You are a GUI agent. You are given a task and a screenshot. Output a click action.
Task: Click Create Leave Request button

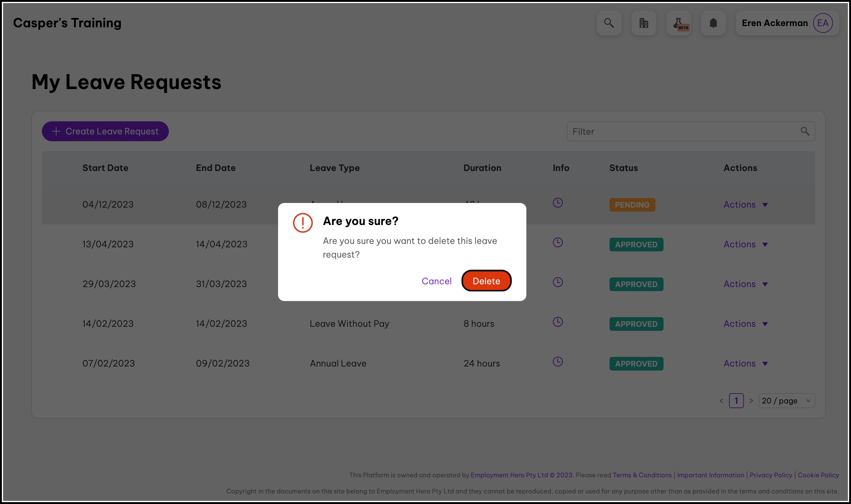tap(105, 132)
